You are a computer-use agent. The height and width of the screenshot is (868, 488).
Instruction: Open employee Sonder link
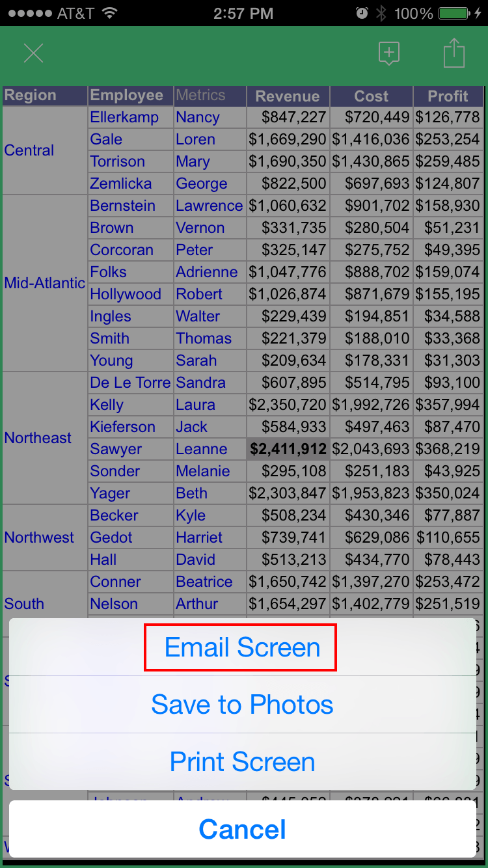point(115,471)
